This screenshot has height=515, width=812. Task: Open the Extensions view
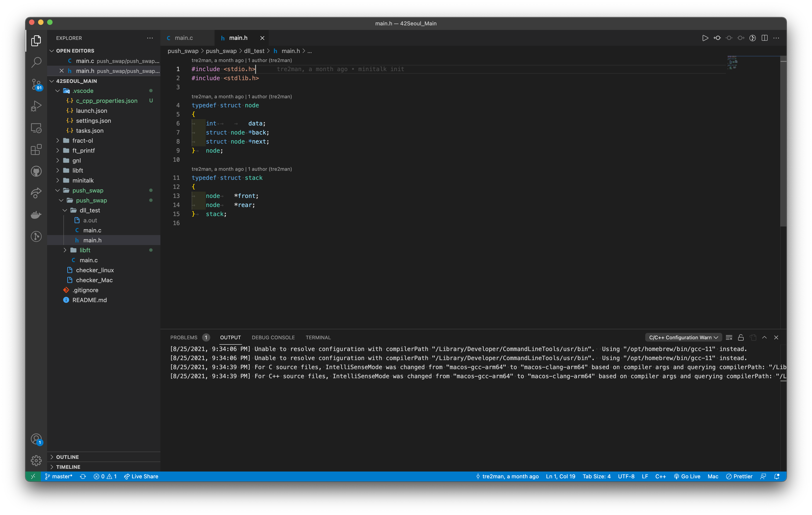click(36, 150)
